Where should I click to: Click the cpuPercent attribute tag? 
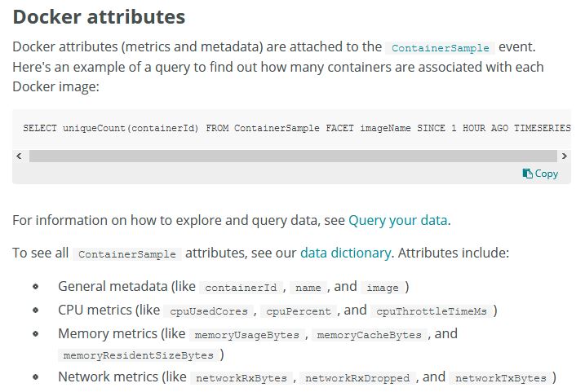299,311
